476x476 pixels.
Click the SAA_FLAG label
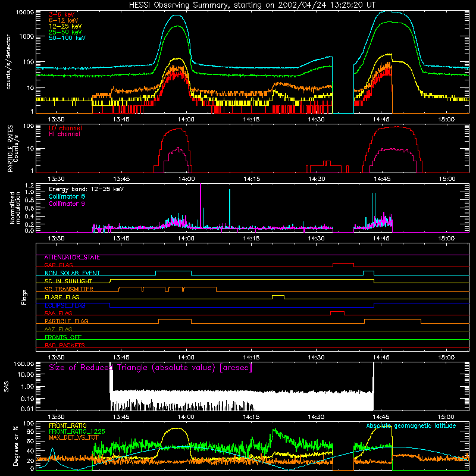click(58, 314)
